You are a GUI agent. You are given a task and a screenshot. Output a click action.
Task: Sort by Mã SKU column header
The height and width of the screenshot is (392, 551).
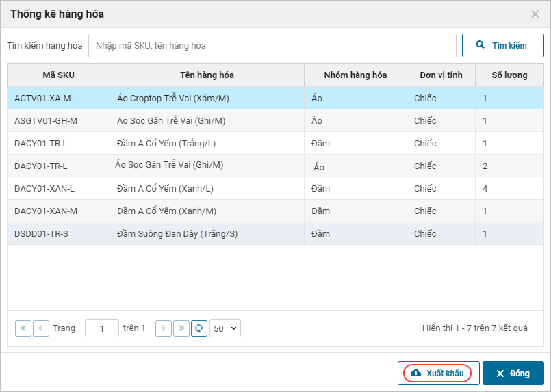(58, 75)
